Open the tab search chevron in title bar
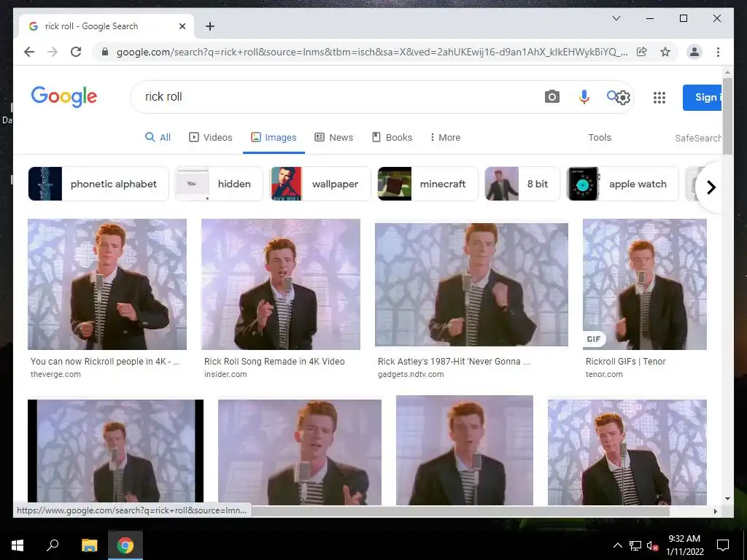 tap(616, 18)
